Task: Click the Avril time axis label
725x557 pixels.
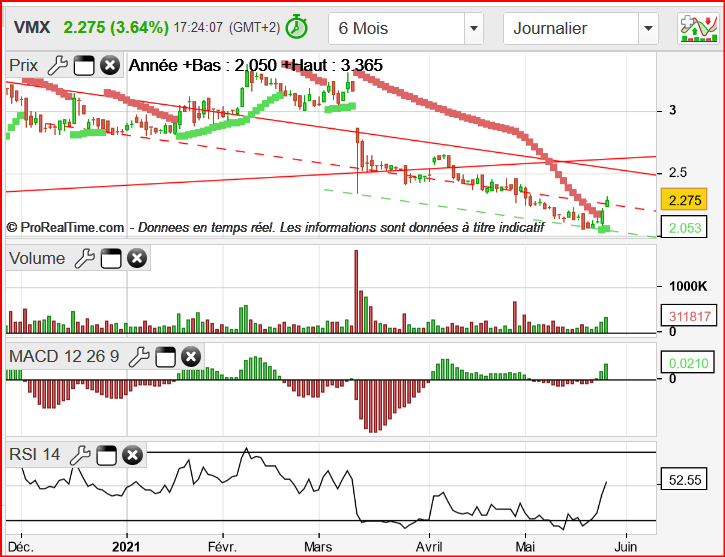Action: point(429,547)
